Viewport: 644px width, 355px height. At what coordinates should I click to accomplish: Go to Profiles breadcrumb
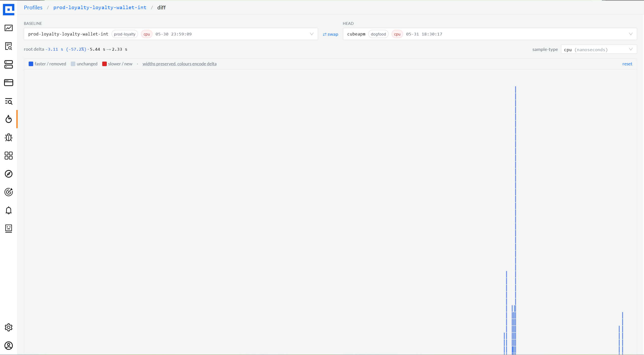point(33,7)
